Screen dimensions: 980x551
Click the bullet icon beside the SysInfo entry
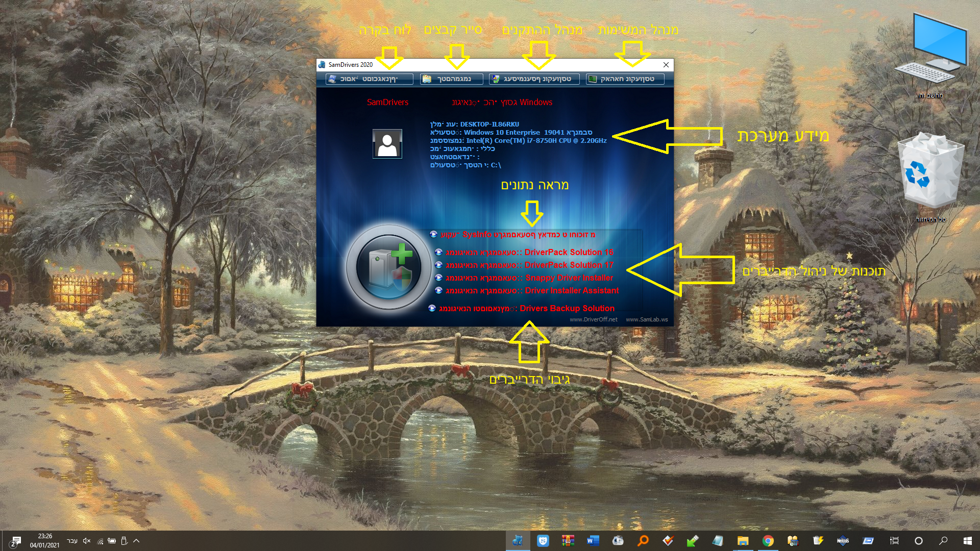434,234
